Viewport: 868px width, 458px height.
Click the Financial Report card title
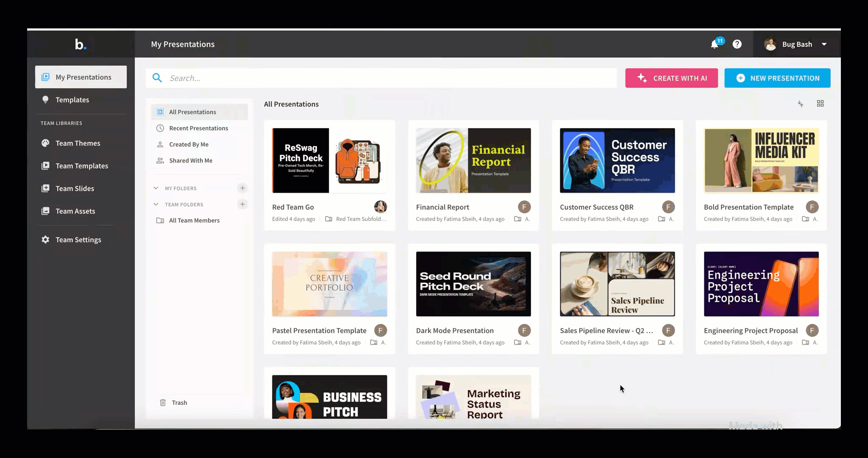pyautogui.click(x=442, y=207)
